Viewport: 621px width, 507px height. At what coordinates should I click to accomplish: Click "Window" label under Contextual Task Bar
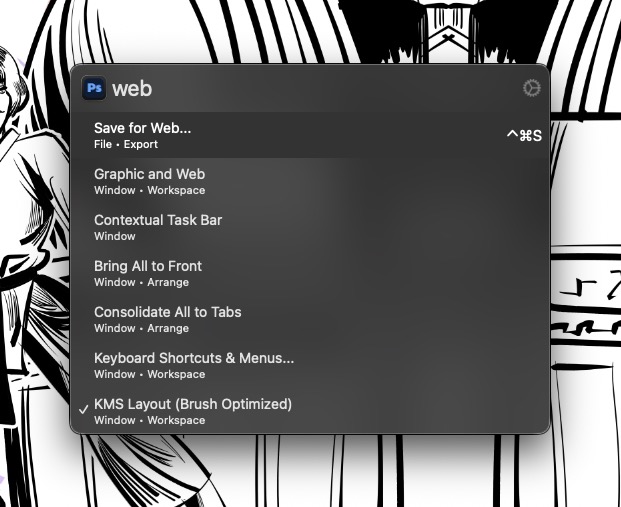tap(114, 236)
